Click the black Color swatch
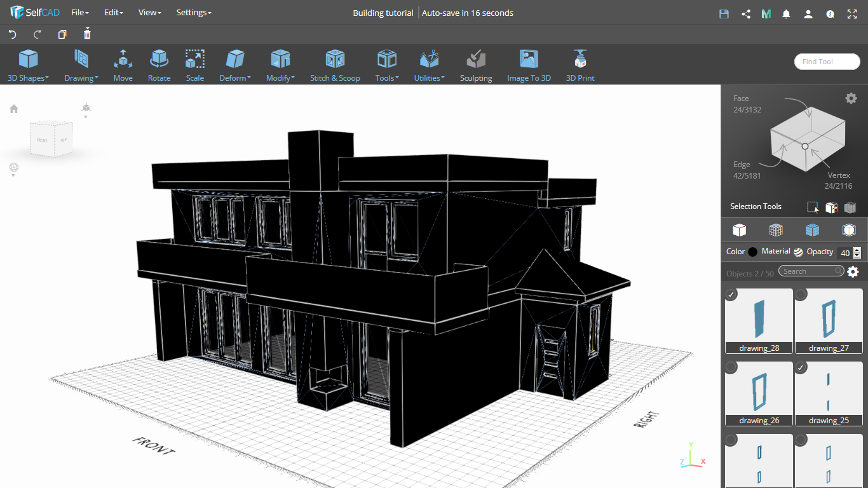Screen dimensions: 868x488 (x=753, y=252)
